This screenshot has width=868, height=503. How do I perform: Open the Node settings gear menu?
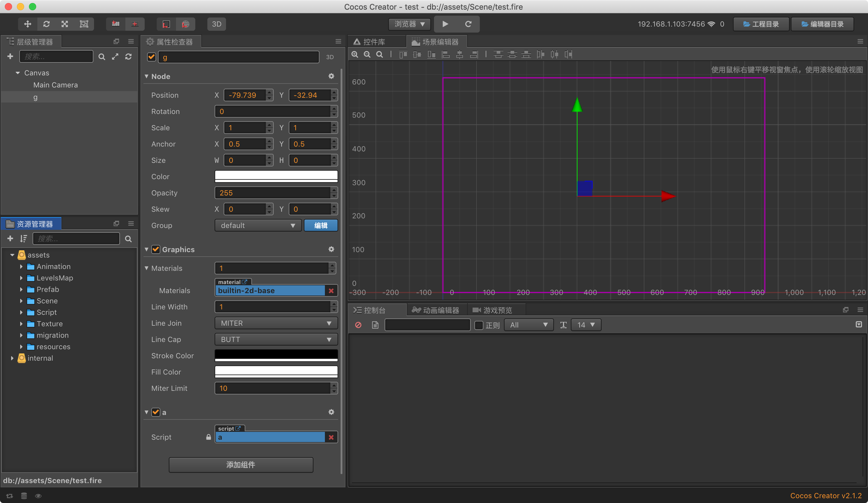331,76
